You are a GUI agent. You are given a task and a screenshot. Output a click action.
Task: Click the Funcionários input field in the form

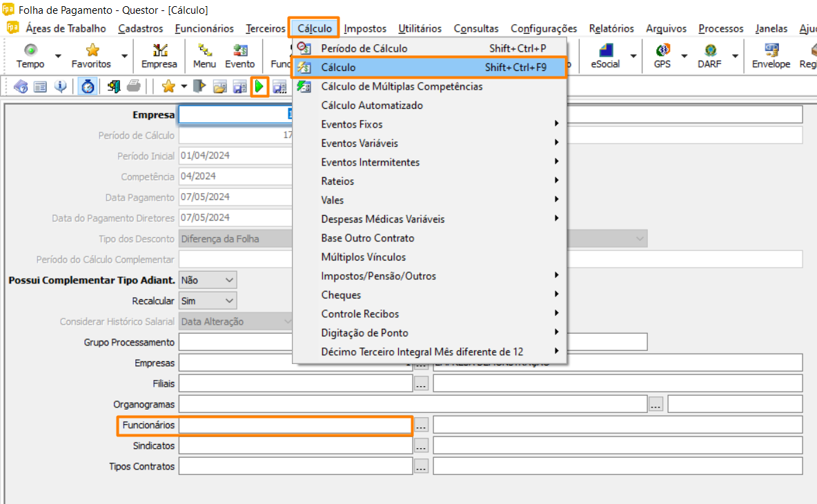(x=295, y=425)
